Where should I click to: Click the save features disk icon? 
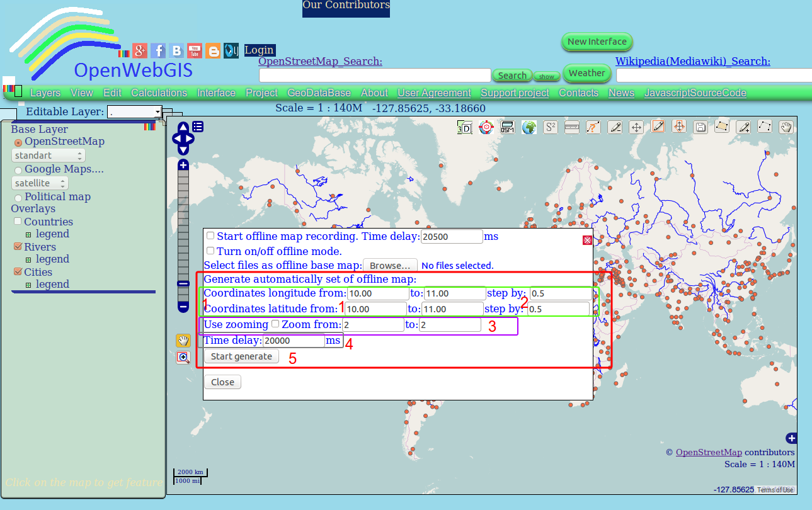(700, 127)
